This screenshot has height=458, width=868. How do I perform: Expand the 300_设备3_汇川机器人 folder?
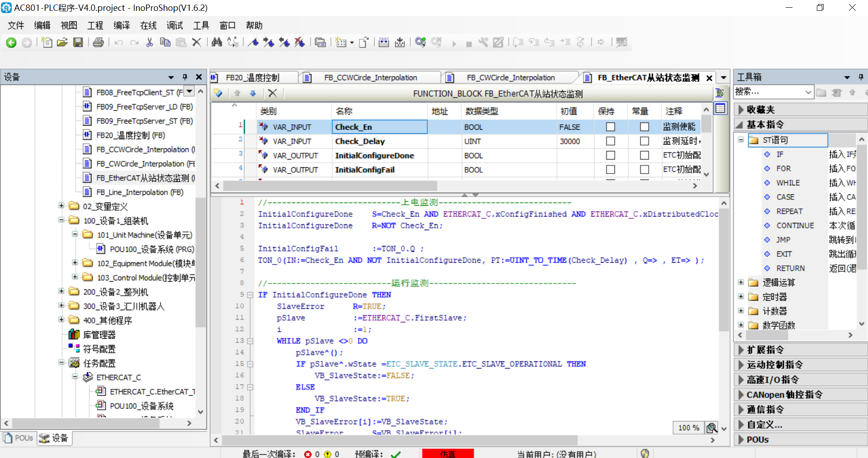tap(61, 306)
